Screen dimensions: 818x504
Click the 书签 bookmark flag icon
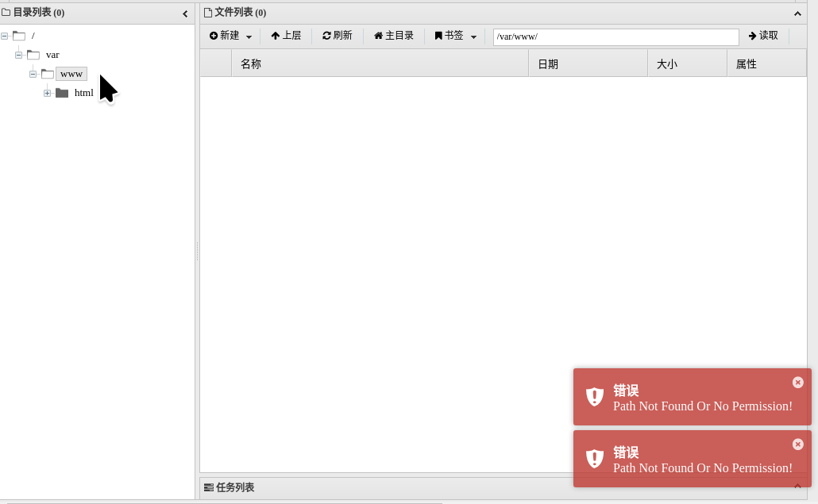pyautogui.click(x=438, y=36)
